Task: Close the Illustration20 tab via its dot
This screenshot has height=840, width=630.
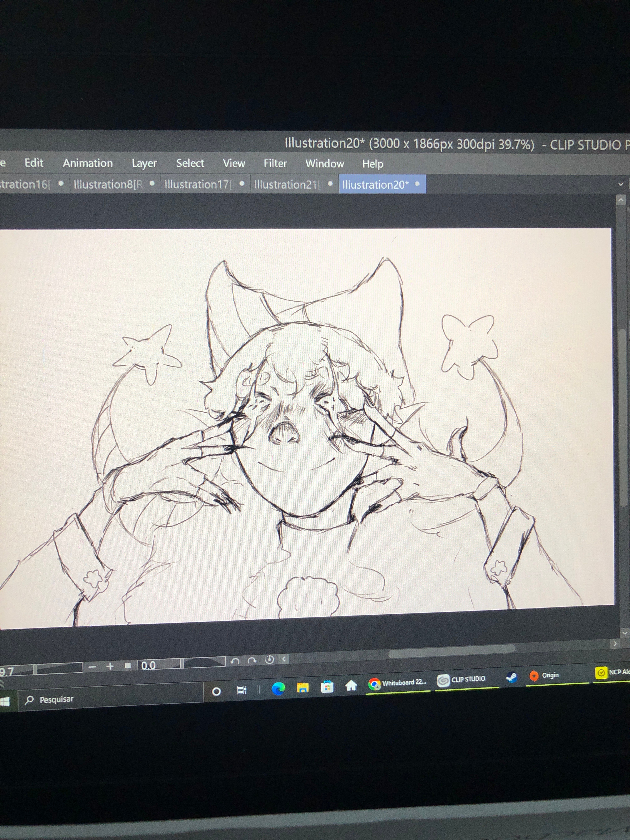Action: pos(417,184)
